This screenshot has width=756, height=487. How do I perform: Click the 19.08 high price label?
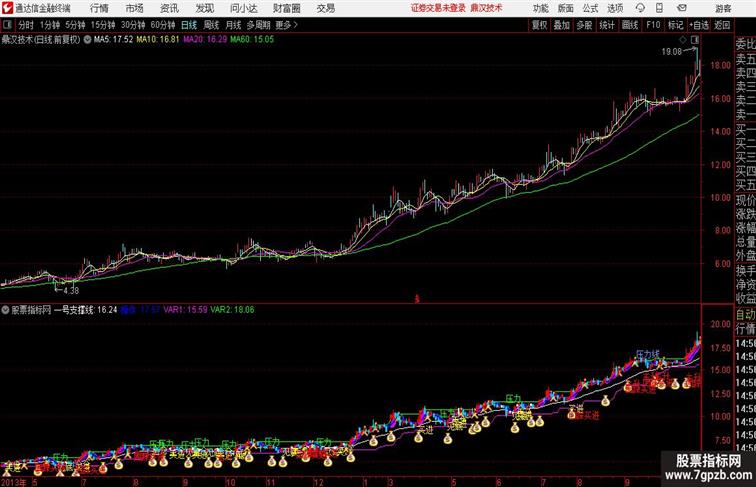click(672, 52)
